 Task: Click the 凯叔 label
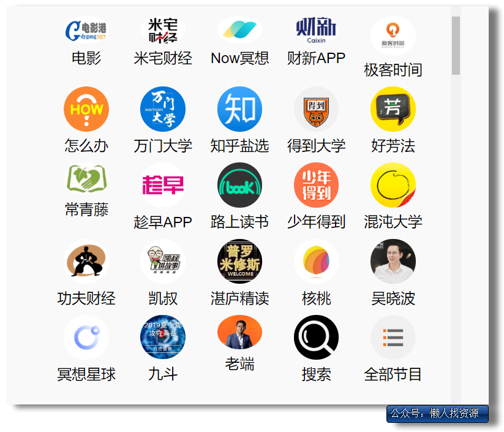163,298
